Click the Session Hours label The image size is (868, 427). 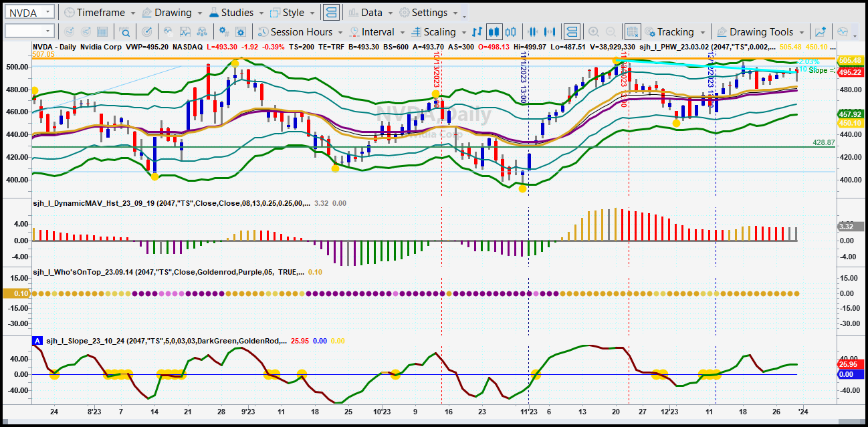(x=302, y=32)
